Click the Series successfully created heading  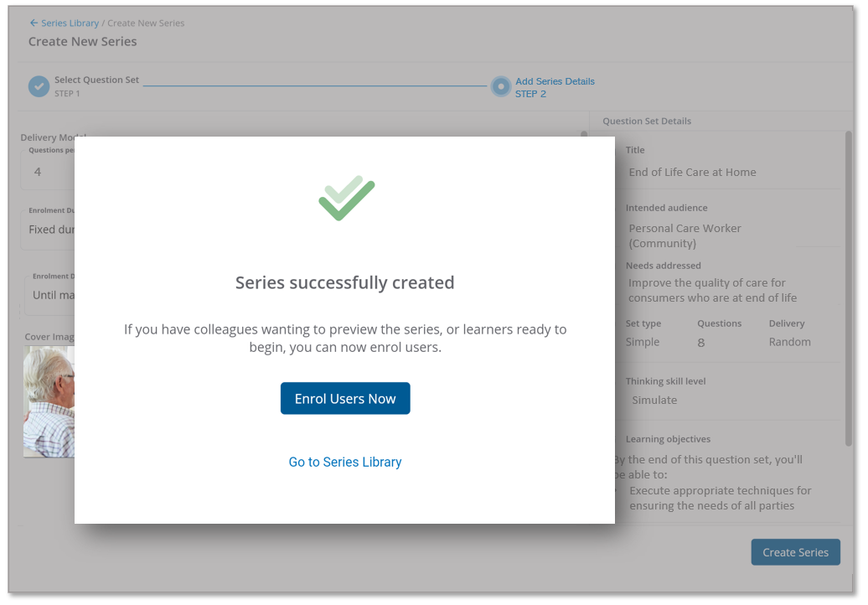[x=344, y=282]
